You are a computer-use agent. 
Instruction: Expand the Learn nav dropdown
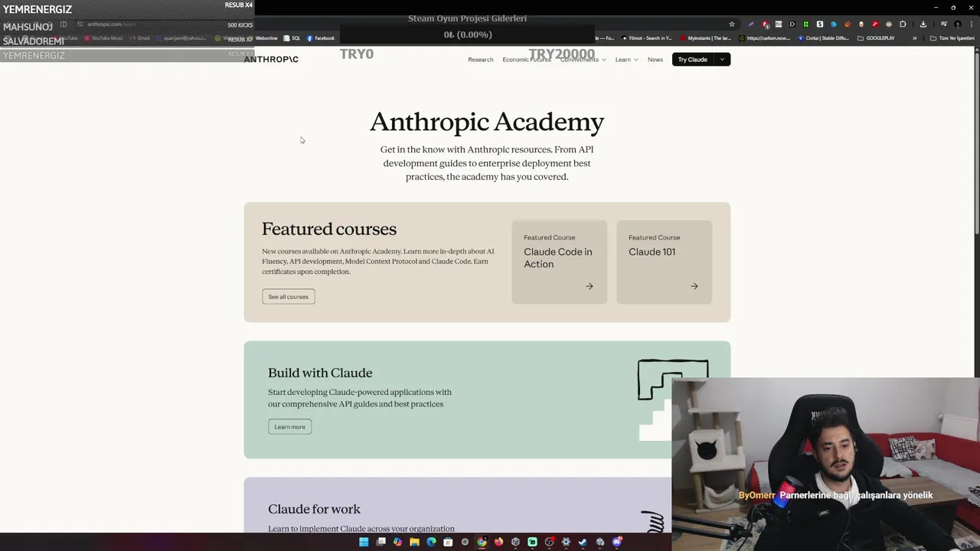[x=626, y=60]
